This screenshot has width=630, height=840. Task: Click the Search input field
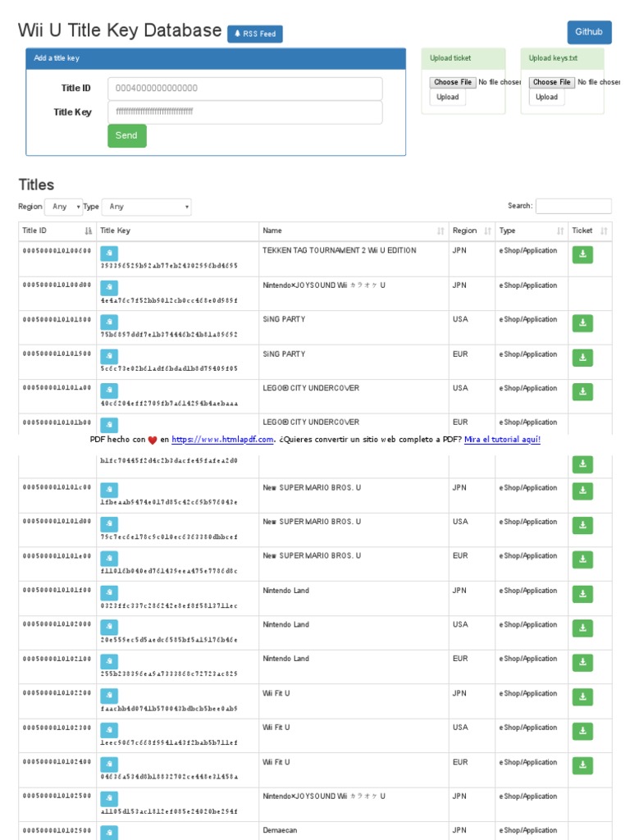pos(573,206)
